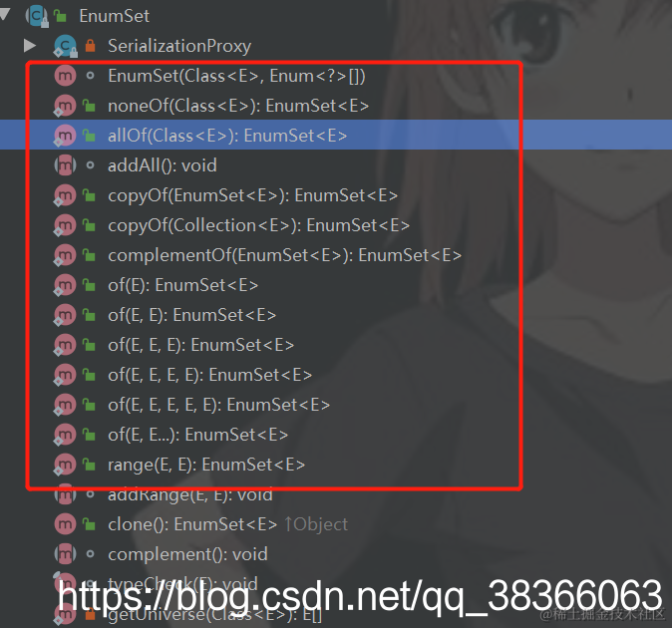The height and width of the screenshot is (628, 672).
Task: Select the varargs of(E, E...) method
Action: click(x=198, y=435)
